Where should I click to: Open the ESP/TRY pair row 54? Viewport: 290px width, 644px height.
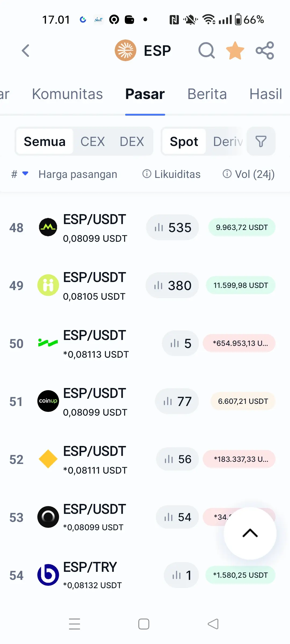tap(145, 575)
